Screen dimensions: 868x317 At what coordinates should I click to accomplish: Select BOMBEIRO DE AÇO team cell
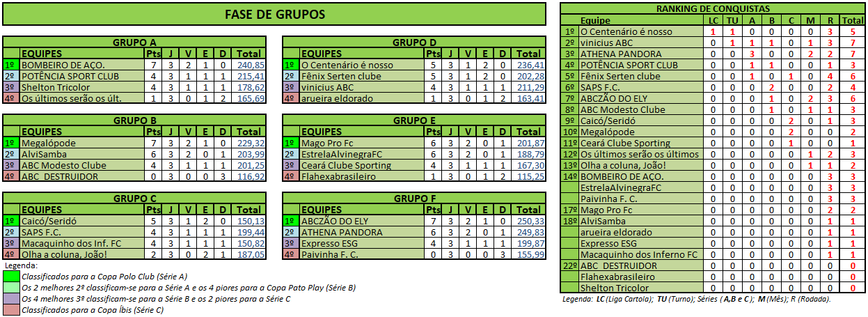(82, 65)
